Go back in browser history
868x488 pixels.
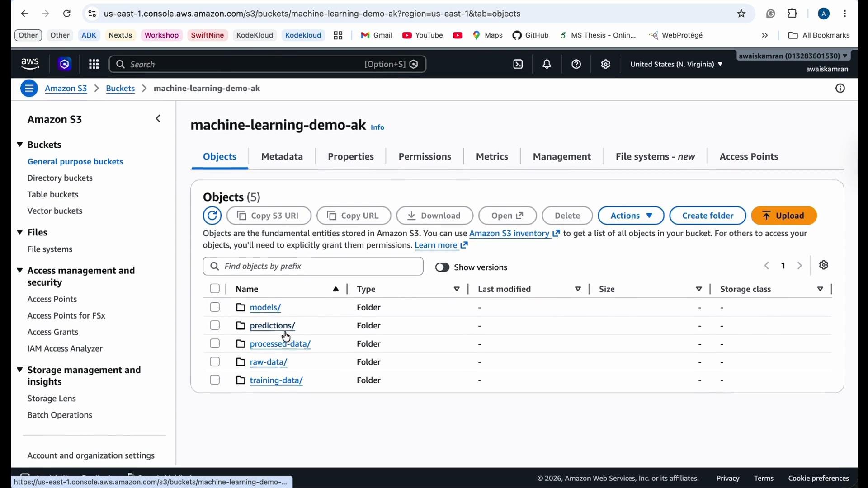[24, 14]
